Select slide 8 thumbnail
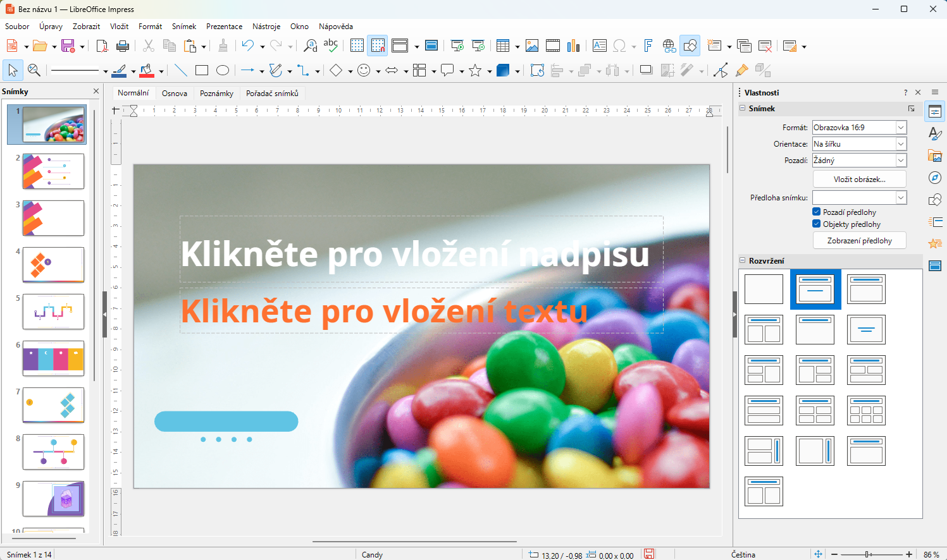Image resolution: width=947 pixels, height=560 pixels. click(x=53, y=451)
